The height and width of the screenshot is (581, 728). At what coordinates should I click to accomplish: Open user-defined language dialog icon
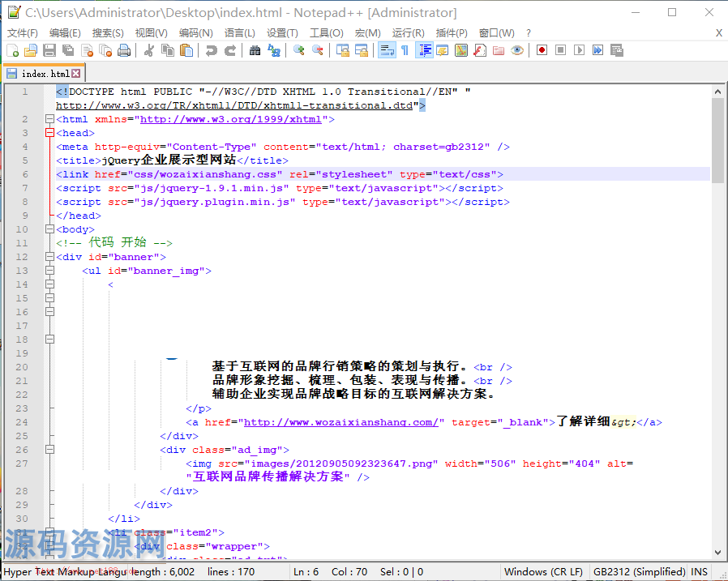tap(443, 50)
